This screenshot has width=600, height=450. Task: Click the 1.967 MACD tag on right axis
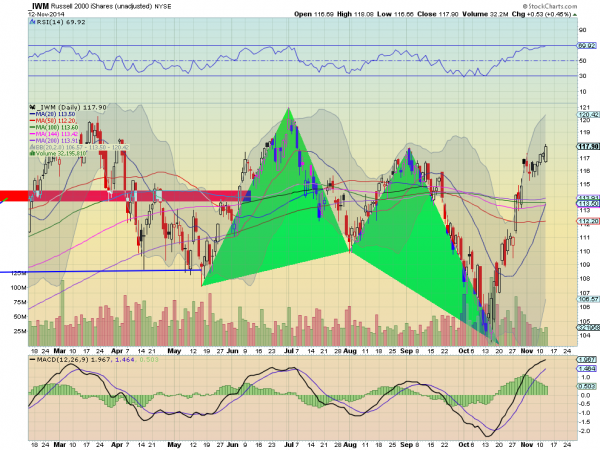point(587,360)
